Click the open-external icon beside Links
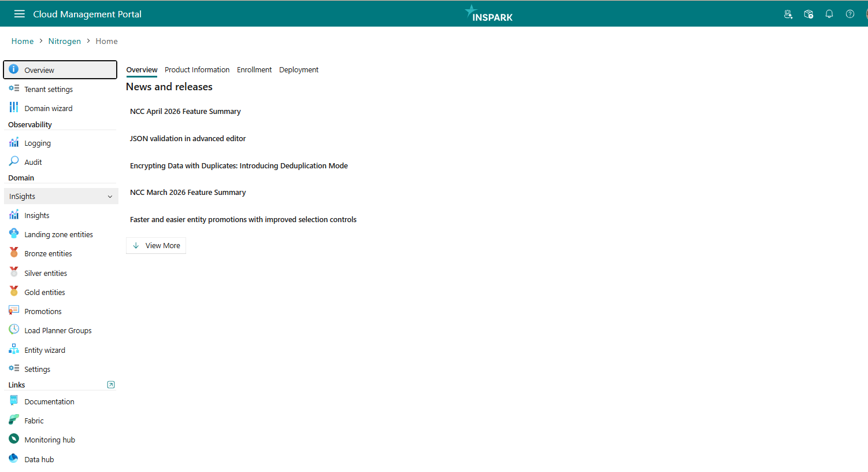The height and width of the screenshot is (472, 868). (x=111, y=385)
